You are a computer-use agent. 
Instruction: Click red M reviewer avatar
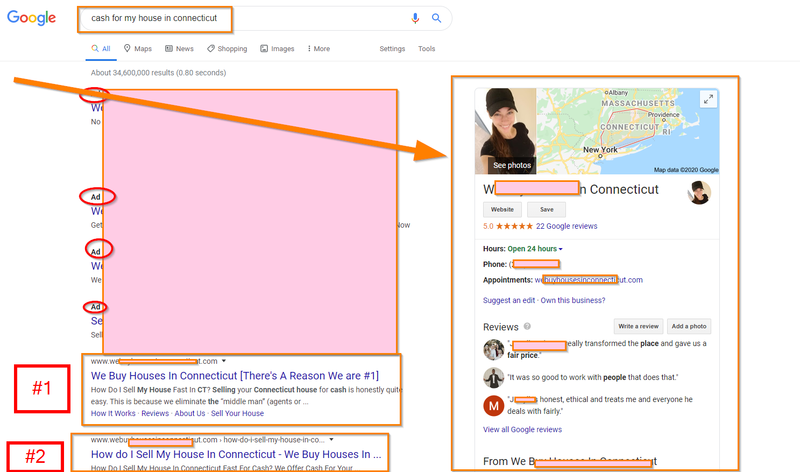click(x=493, y=406)
